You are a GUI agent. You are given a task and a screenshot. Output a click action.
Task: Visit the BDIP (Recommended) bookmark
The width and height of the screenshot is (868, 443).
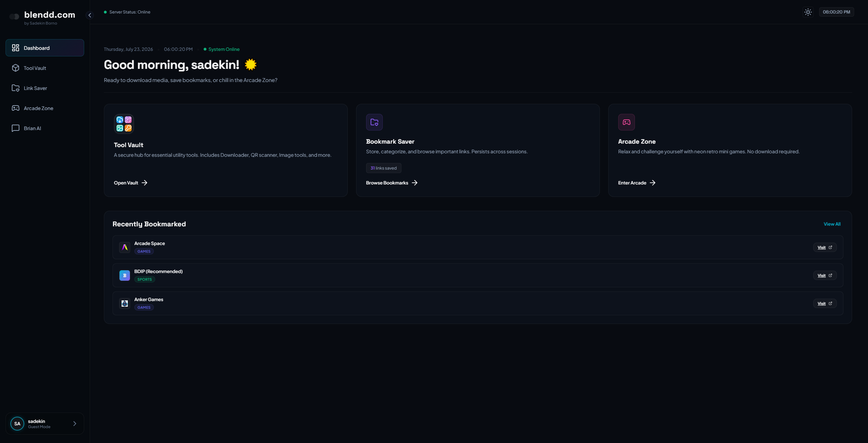(825, 275)
